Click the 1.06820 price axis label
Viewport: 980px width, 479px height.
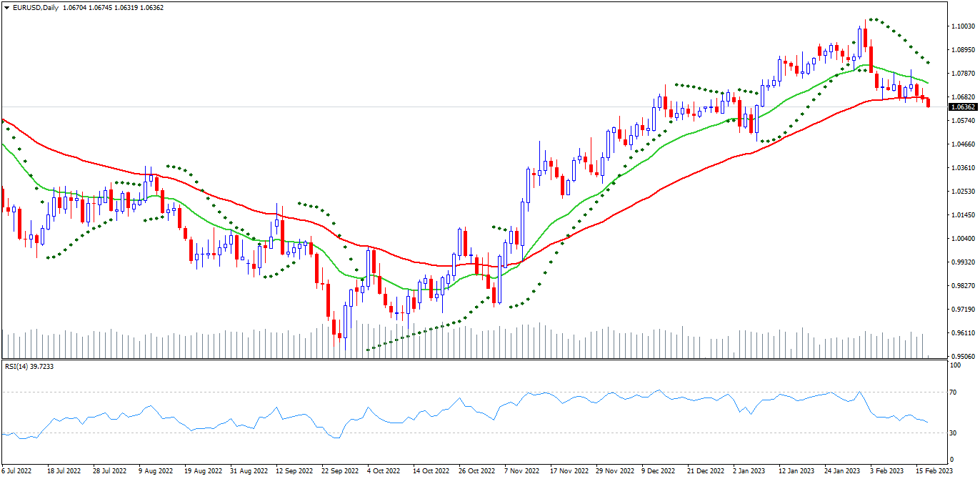(964, 97)
